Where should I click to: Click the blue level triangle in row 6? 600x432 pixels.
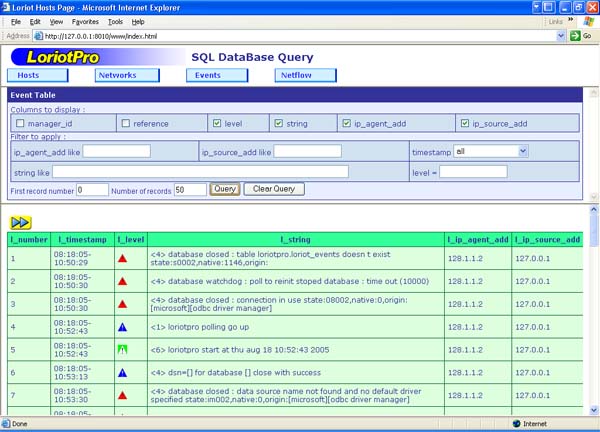click(122, 373)
